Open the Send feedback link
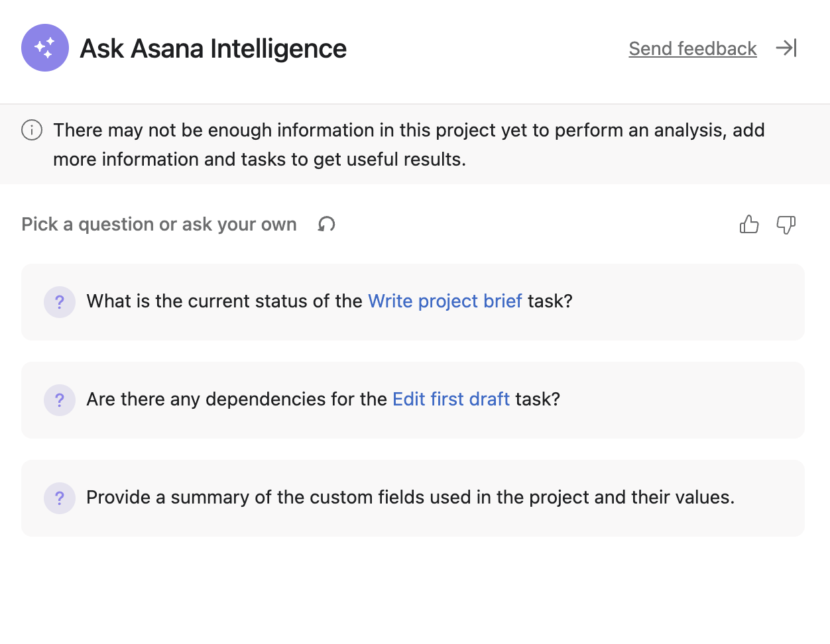This screenshot has height=644, width=830. click(693, 48)
